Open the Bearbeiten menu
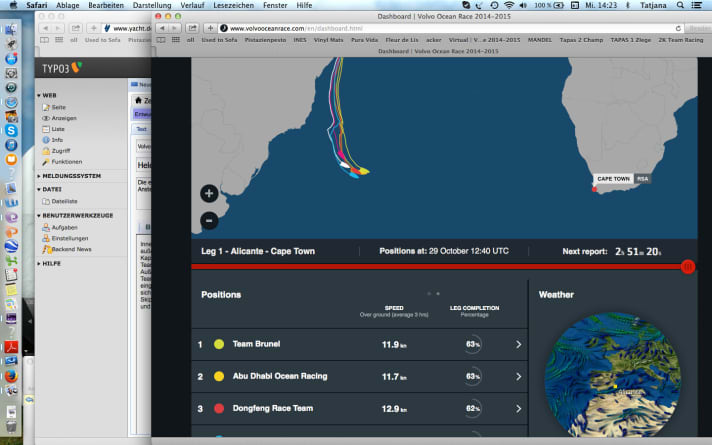712x445 pixels. point(106,5)
